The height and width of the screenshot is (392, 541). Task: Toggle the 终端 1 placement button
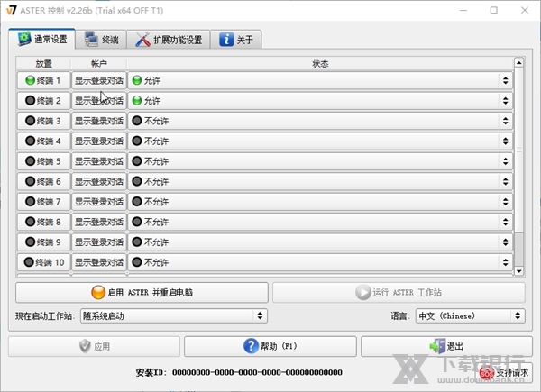(43, 81)
